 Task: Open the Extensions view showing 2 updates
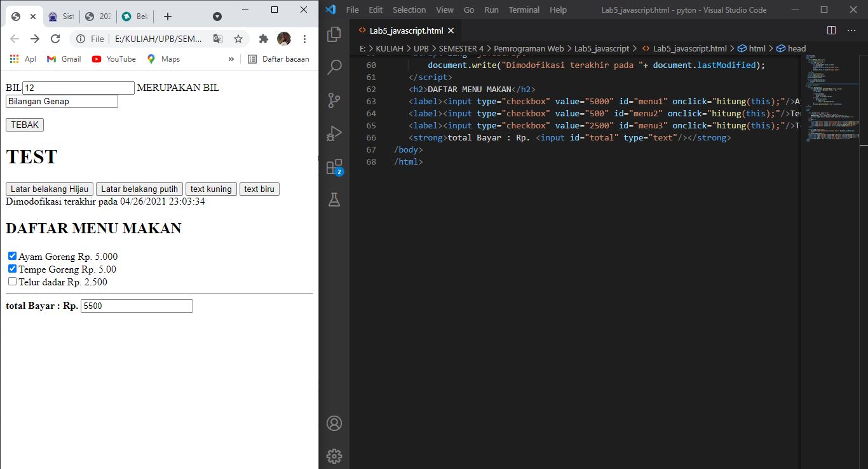pyautogui.click(x=334, y=165)
